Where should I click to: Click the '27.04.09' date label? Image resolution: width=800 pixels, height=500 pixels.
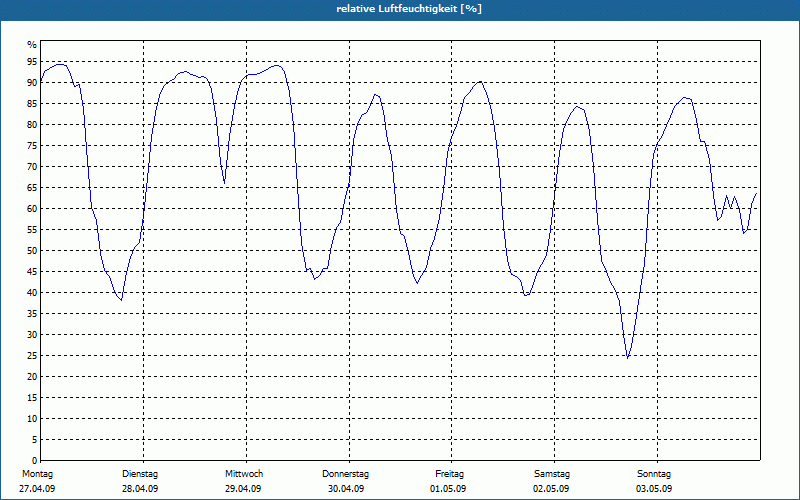37,489
